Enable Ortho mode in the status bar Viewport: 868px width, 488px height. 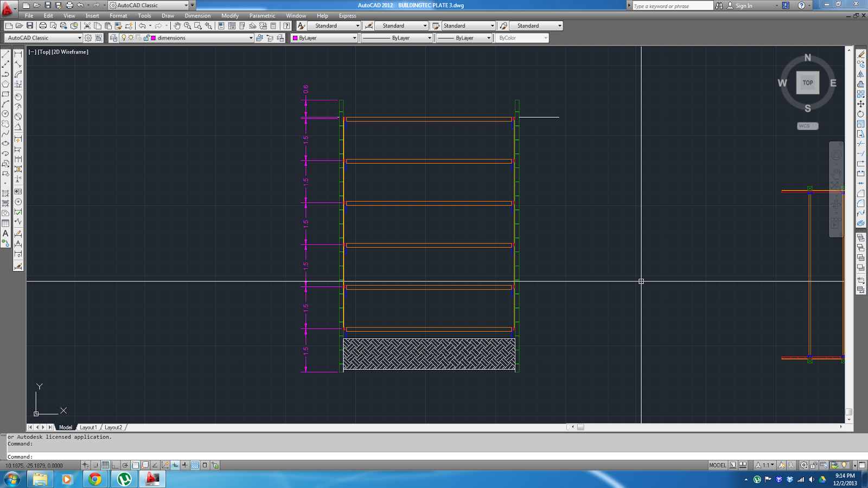point(116,465)
